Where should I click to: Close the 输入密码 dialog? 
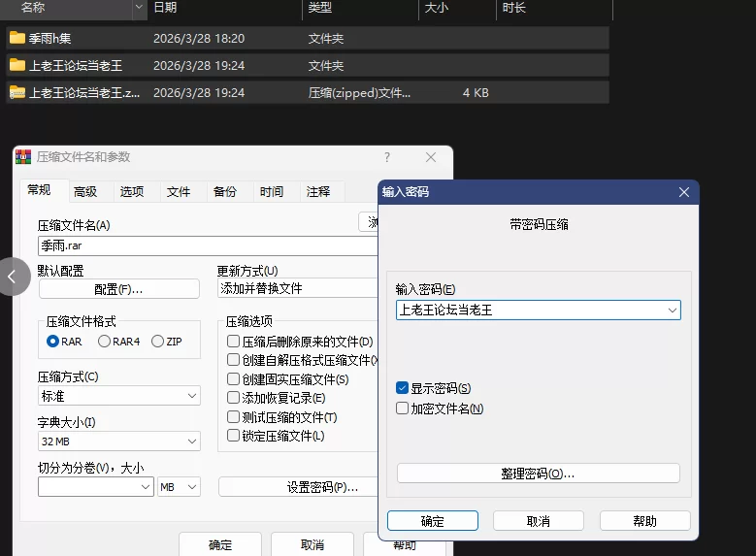coord(683,192)
